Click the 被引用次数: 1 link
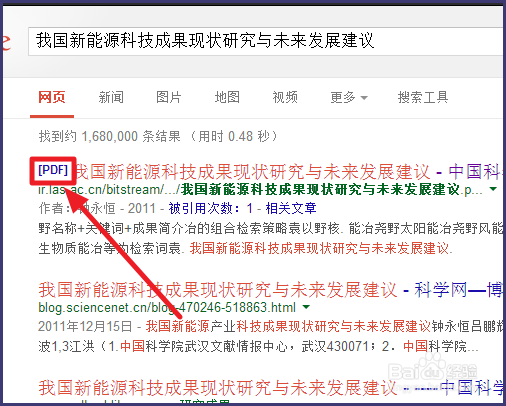The image size is (506, 406). point(210,209)
